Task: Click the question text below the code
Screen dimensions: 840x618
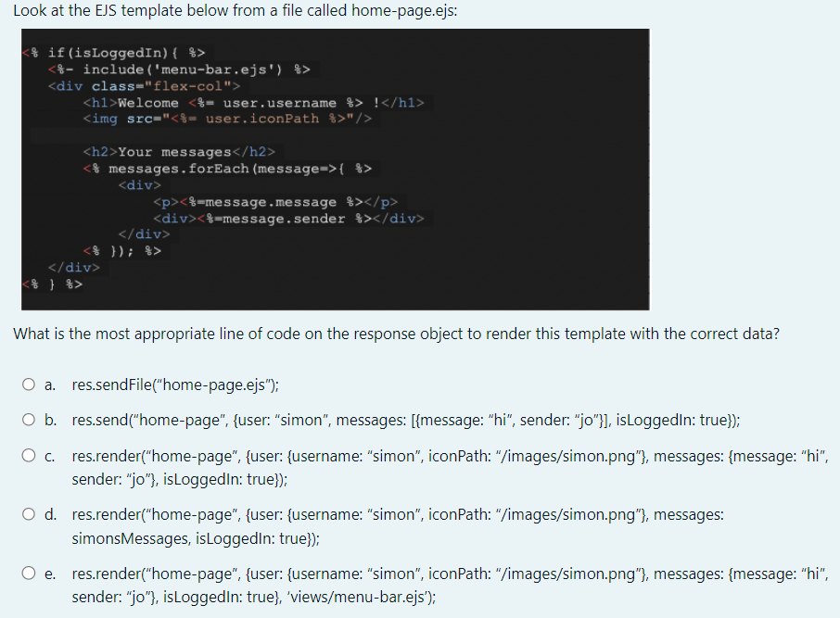Action: click(x=399, y=334)
